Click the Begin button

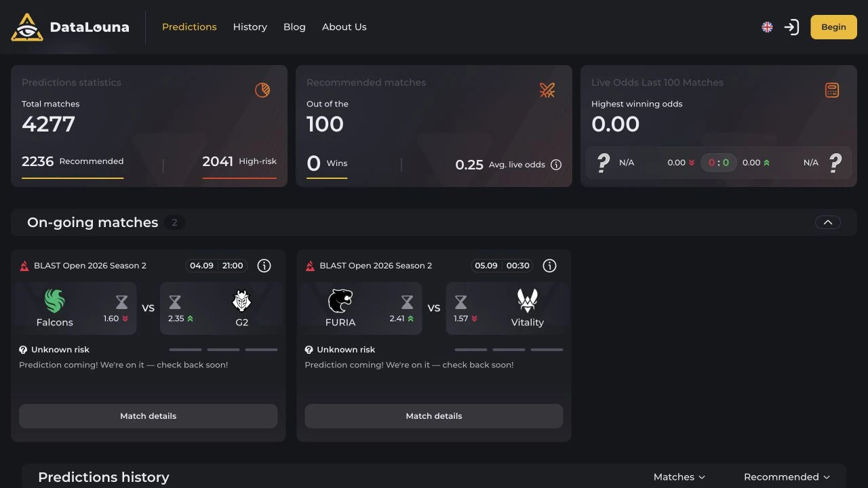tap(833, 27)
